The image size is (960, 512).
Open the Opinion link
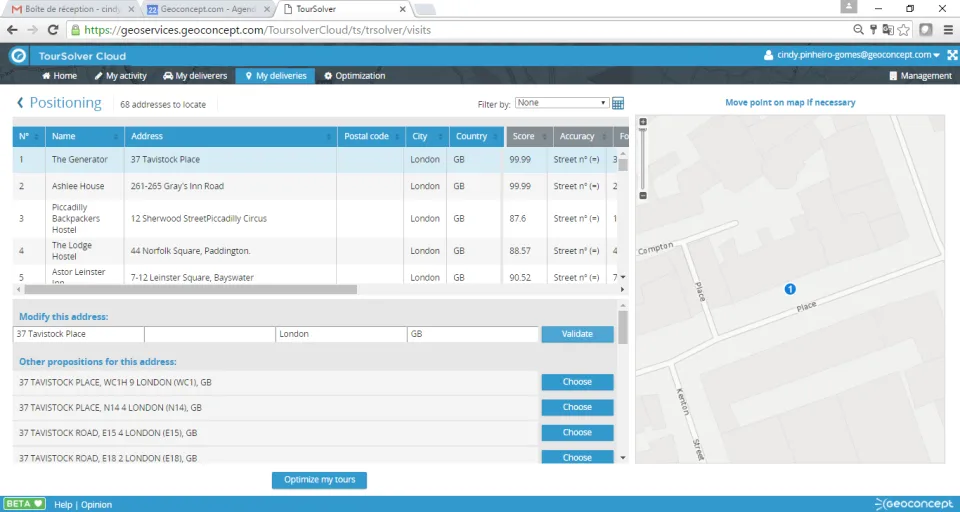tap(96, 505)
